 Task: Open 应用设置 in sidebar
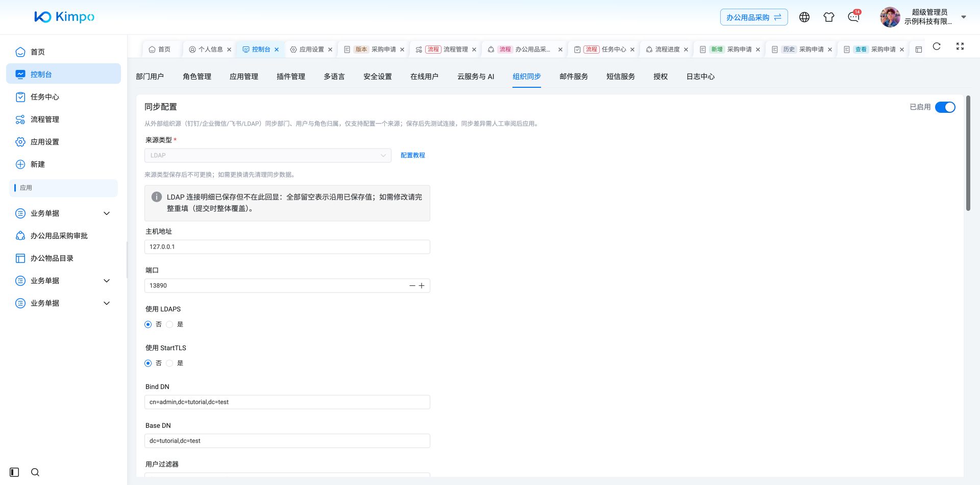point(63,141)
